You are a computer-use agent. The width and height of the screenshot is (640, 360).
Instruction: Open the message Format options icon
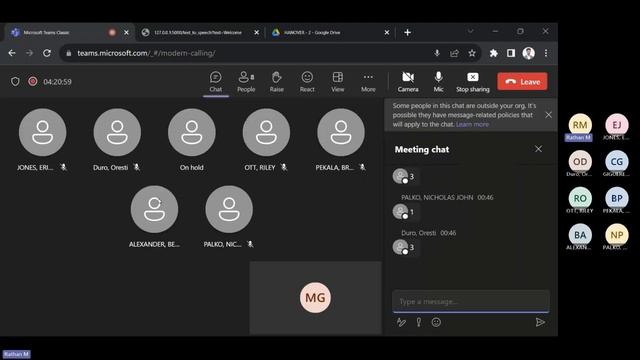point(401,322)
